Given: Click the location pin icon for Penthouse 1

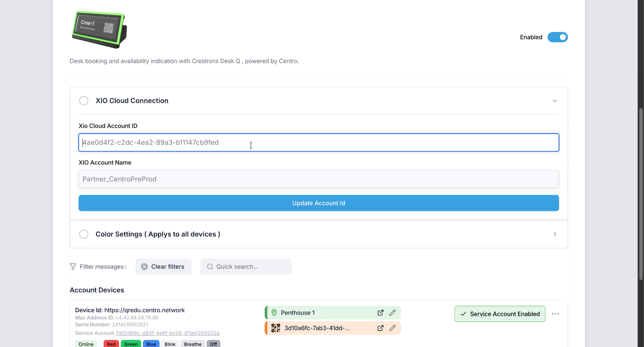Looking at the screenshot, I should (274, 313).
